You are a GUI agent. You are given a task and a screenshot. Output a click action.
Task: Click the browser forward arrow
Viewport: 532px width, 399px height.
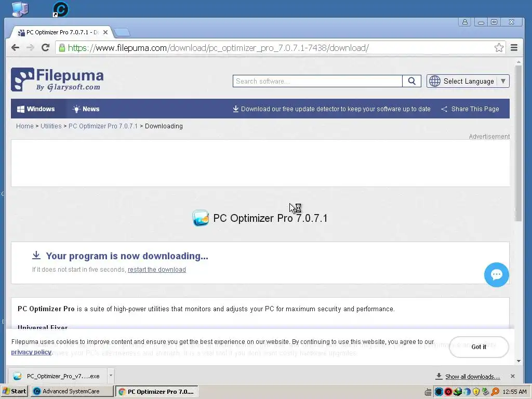point(30,47)
